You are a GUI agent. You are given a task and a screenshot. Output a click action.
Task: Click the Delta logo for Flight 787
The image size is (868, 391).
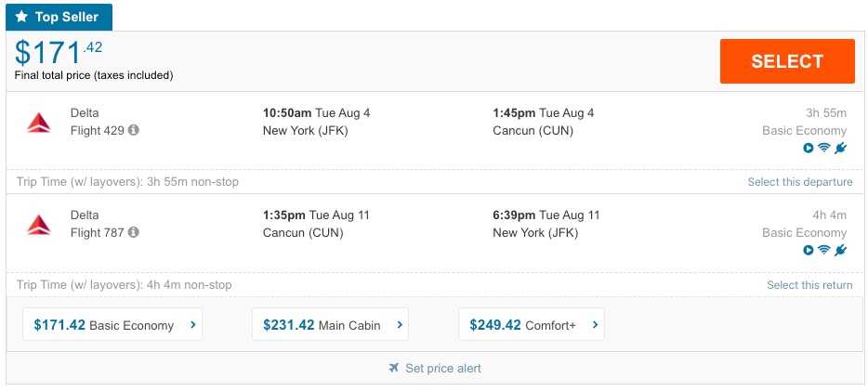coord(39,224)
